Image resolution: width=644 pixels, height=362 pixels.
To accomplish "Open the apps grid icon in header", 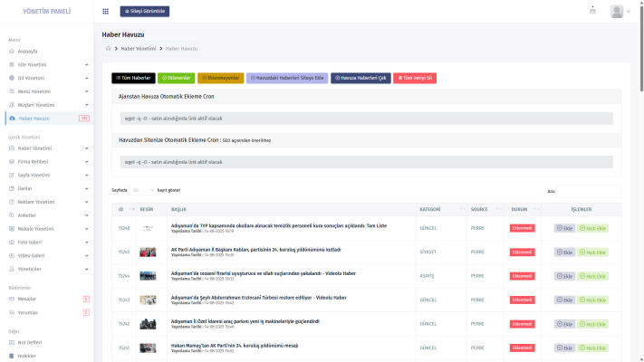I will [x=105, y=12].
